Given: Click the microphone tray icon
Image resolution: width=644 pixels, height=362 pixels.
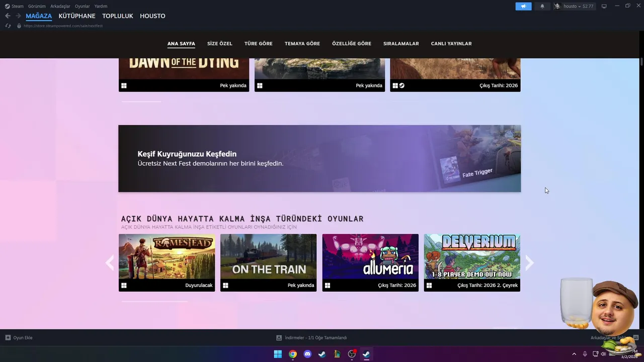Looking at the screenshot, I should coord(585,354).
